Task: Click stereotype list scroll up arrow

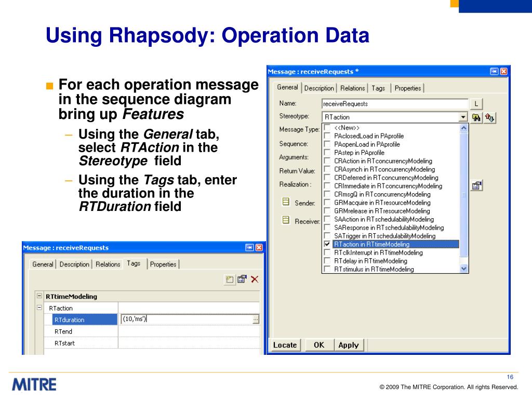Action: coord(464,128)
